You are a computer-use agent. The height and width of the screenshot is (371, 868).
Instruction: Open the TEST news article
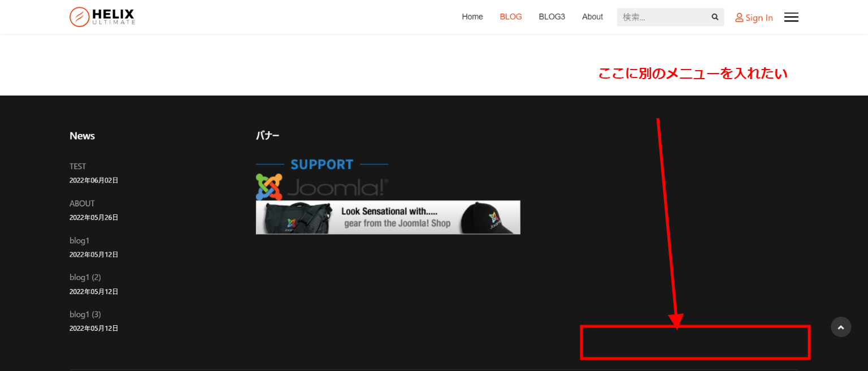(x=78, y=166)
